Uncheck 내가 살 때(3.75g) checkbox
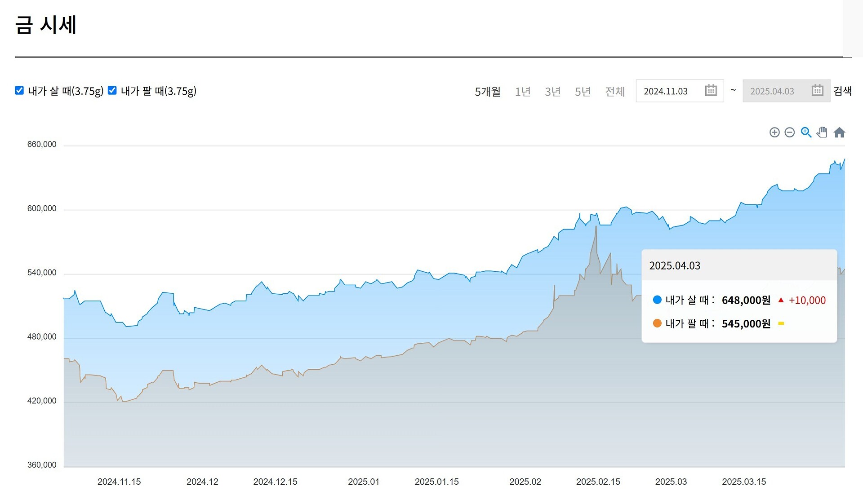This screenshot has height=504, width=863. pyautogui.click(x=19, y=90)
